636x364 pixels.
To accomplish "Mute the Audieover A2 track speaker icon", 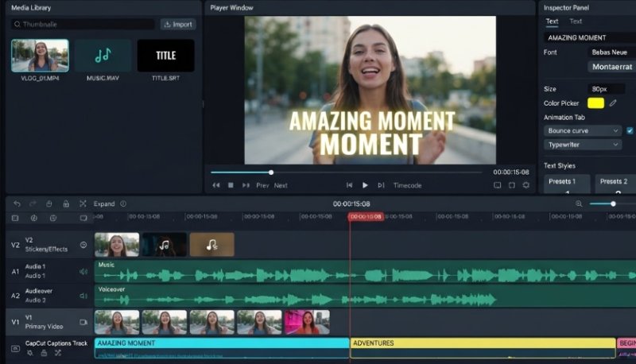I will tap(83, 296).
